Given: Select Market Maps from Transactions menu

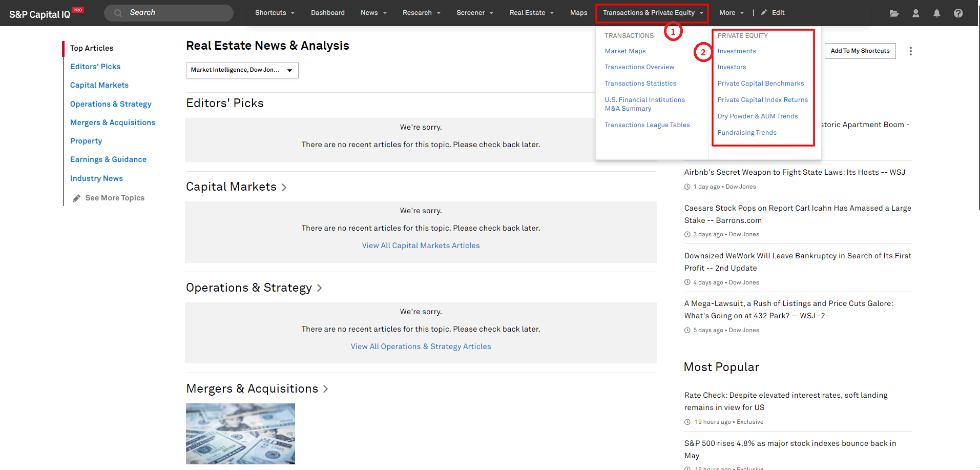Looking at the screenshot, I should coord(625,51).
